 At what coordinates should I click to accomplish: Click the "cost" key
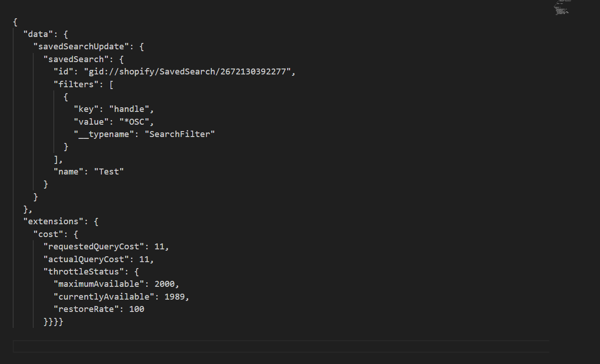48,234
